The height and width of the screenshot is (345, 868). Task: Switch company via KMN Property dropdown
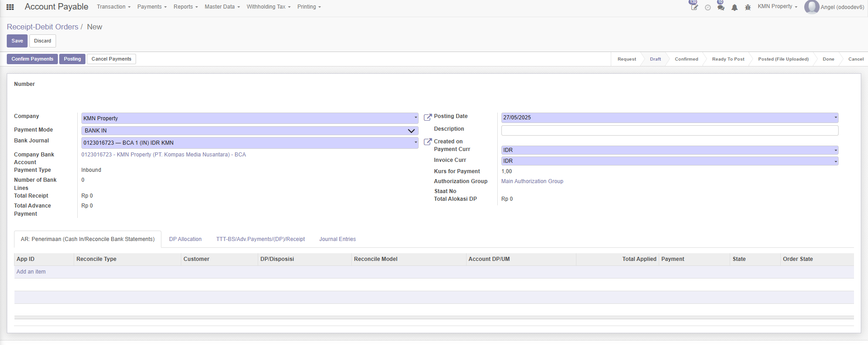tap(778, 6)
